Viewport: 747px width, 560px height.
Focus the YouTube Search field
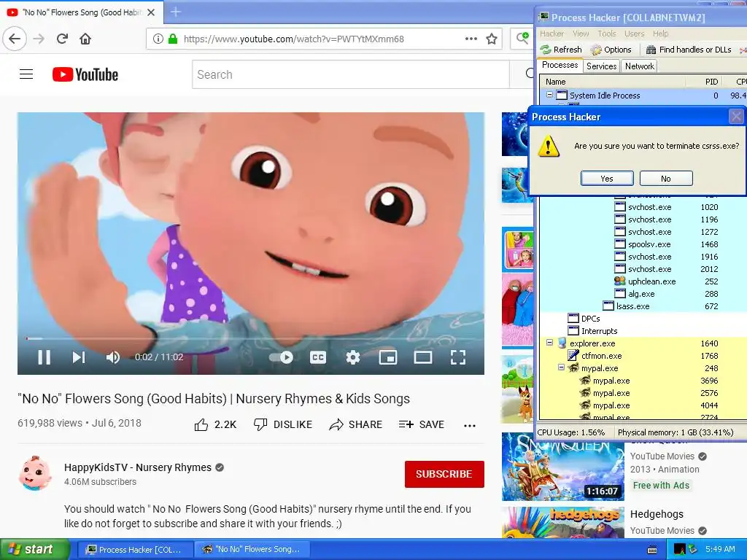point(351,74)
